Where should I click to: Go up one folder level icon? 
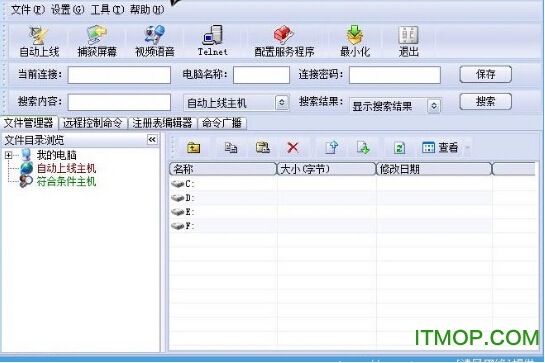click(x=194, y=148)
